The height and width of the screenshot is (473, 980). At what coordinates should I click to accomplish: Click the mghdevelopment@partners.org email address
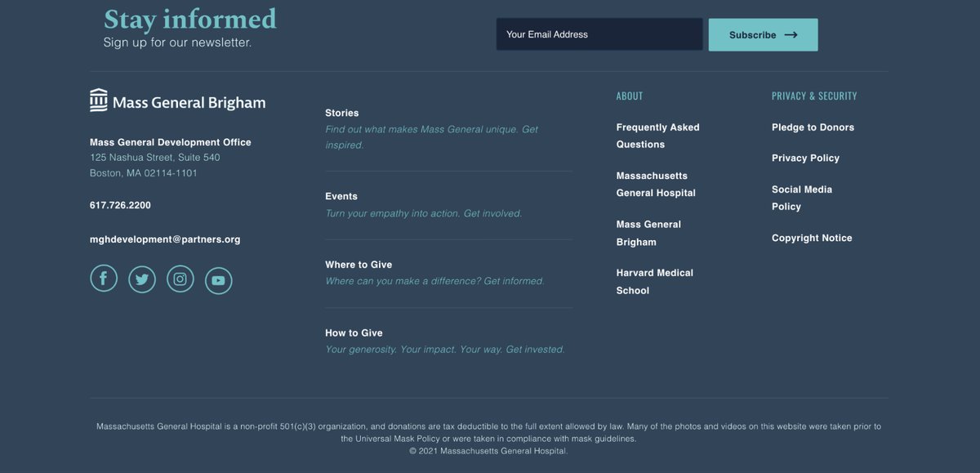point(165,240)
